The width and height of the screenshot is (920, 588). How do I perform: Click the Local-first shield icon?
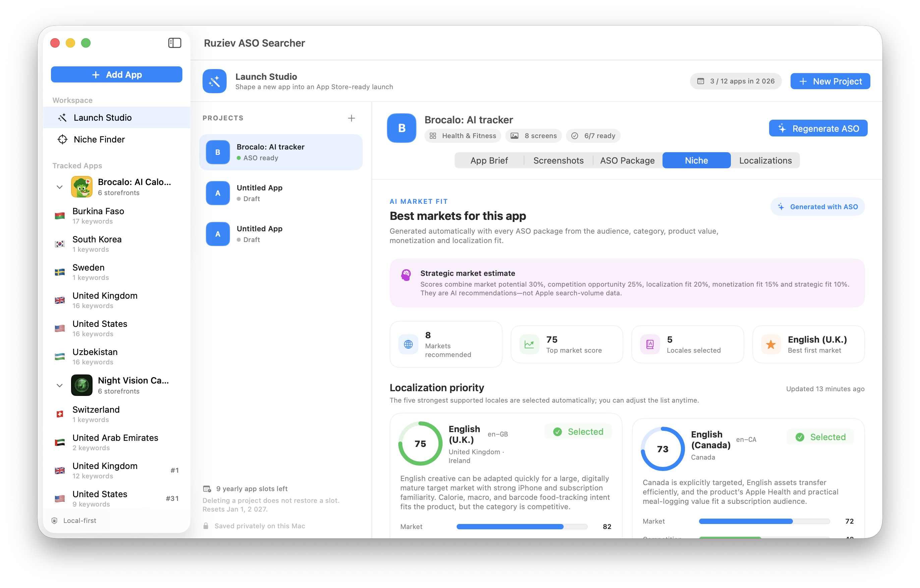[x=55, y=520]
